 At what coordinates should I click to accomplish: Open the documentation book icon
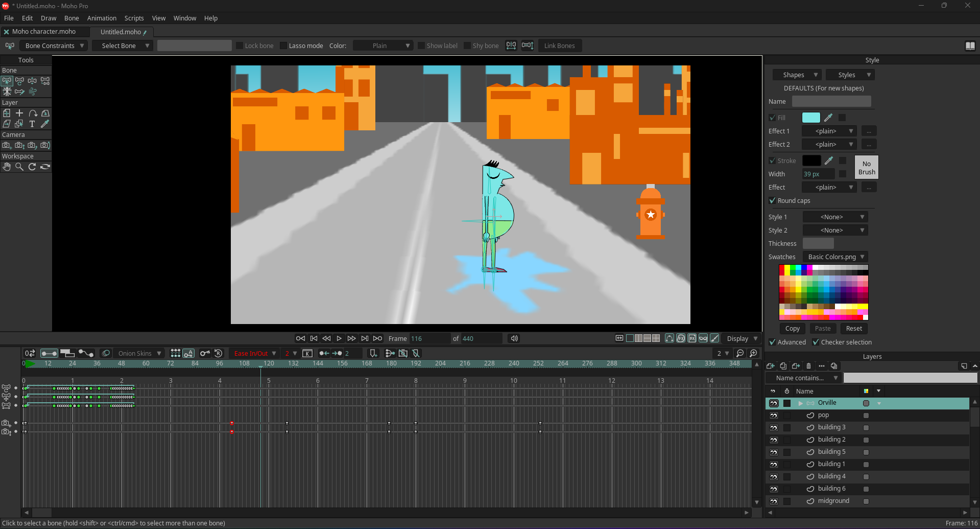(970, 45)
